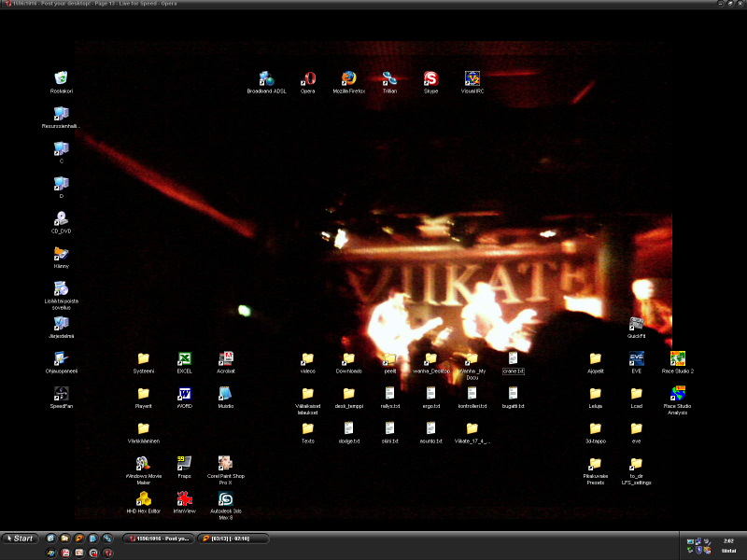This screenshot has width=747, height=560.
Task: Open the Ajopelit folder
Action: (x=595, y=362)
